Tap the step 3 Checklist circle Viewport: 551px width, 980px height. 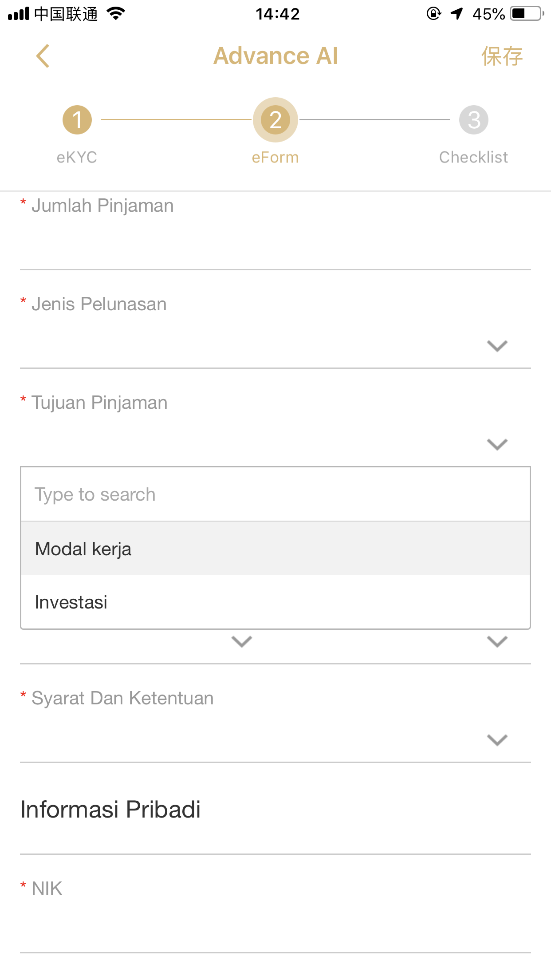point(473,120)
